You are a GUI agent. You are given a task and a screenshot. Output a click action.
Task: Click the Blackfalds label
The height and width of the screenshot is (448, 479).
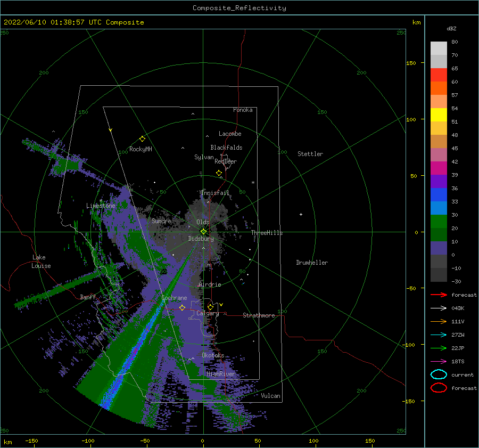(226, 148)
